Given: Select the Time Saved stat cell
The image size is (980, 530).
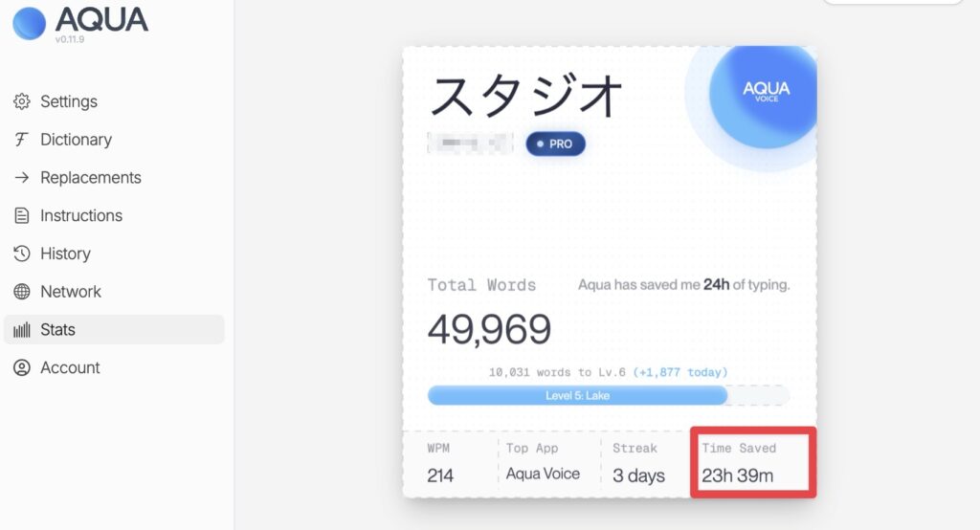Looking at the screenshot, I should (753, 462).
